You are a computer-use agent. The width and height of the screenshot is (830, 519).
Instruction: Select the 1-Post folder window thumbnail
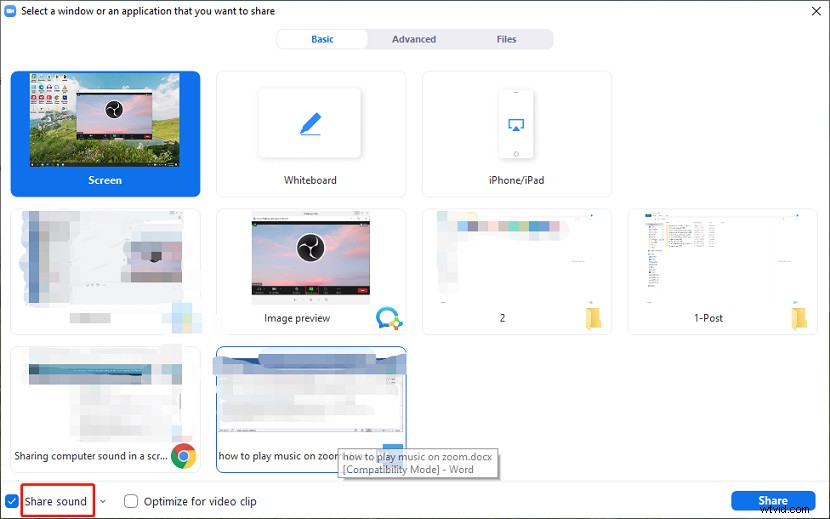(723, 272)
